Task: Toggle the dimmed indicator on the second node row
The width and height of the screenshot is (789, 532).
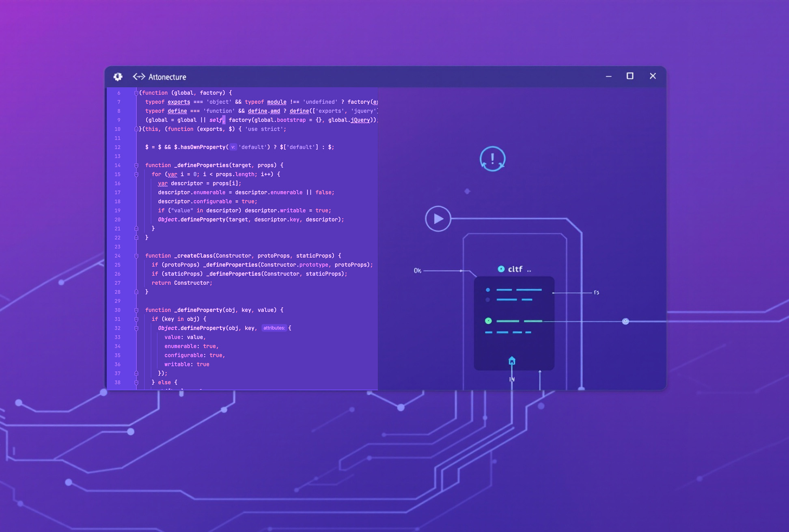Action: [x=488, y=299]
